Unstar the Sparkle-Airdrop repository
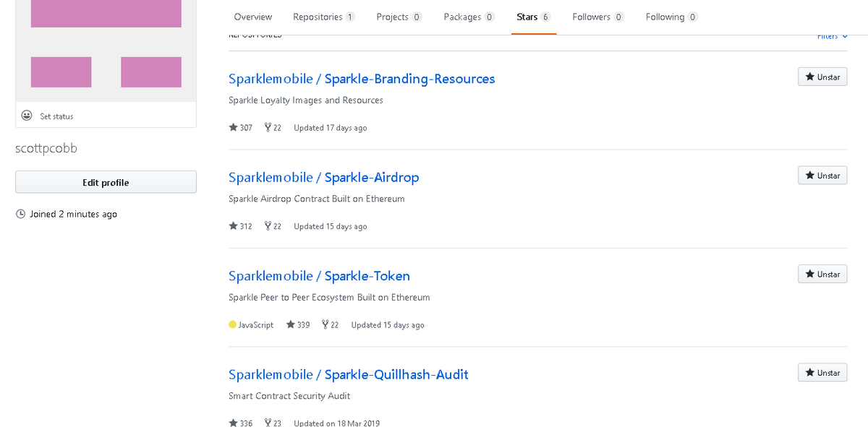The image size is (868, 427). (822, 176)
